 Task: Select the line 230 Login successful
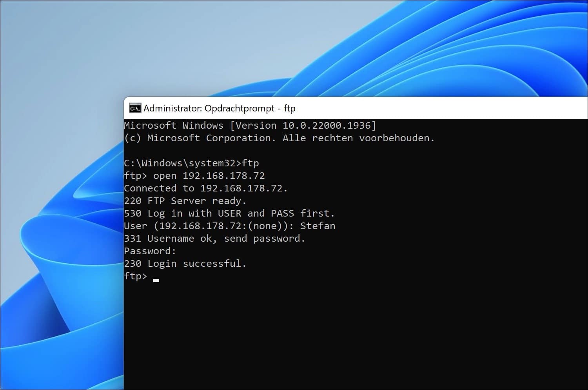pos(185,263)
